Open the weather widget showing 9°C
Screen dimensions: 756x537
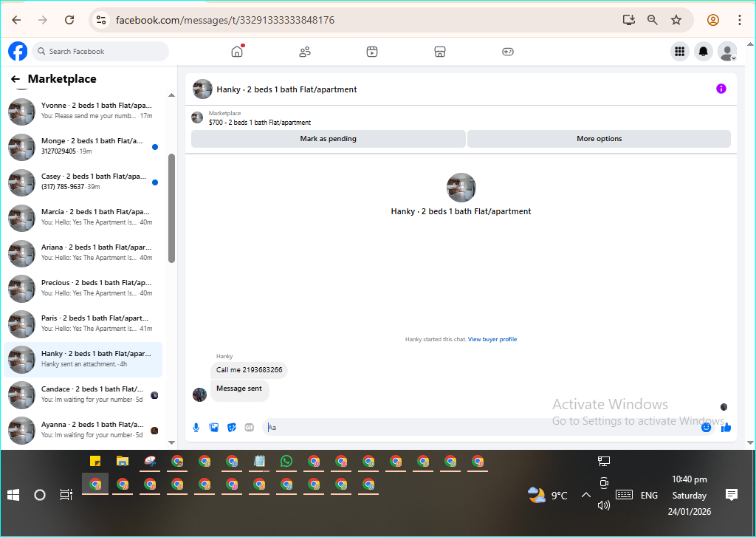[x=548, y=496]
